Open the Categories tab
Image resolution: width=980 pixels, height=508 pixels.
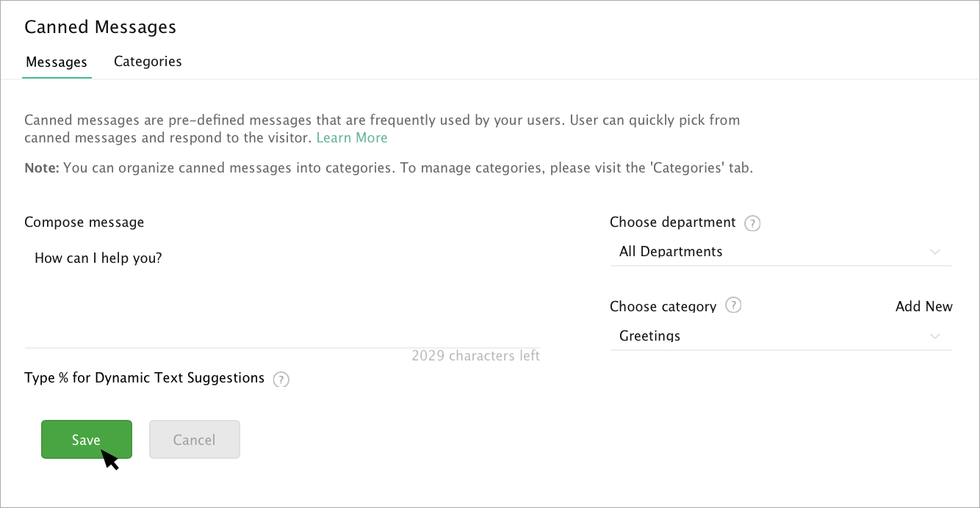[x=148, y=62]
